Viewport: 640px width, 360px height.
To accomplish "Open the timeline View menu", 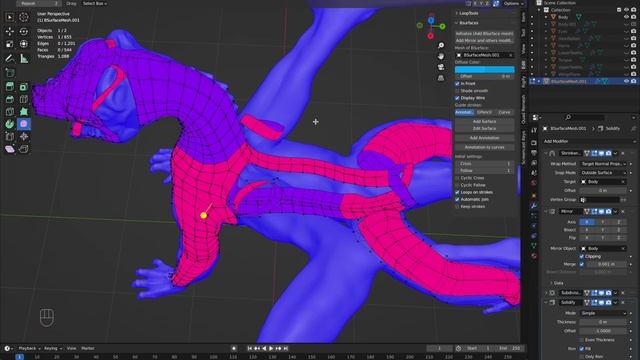I will point(71,348).
